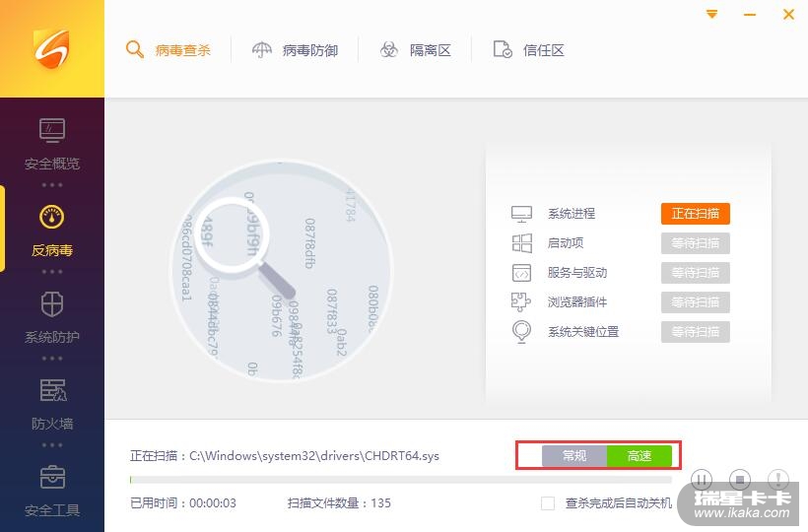This screenshot has height=532, width=808.
Task: Click the location pin icon for 系统关键位置
Action: [521, 332]
